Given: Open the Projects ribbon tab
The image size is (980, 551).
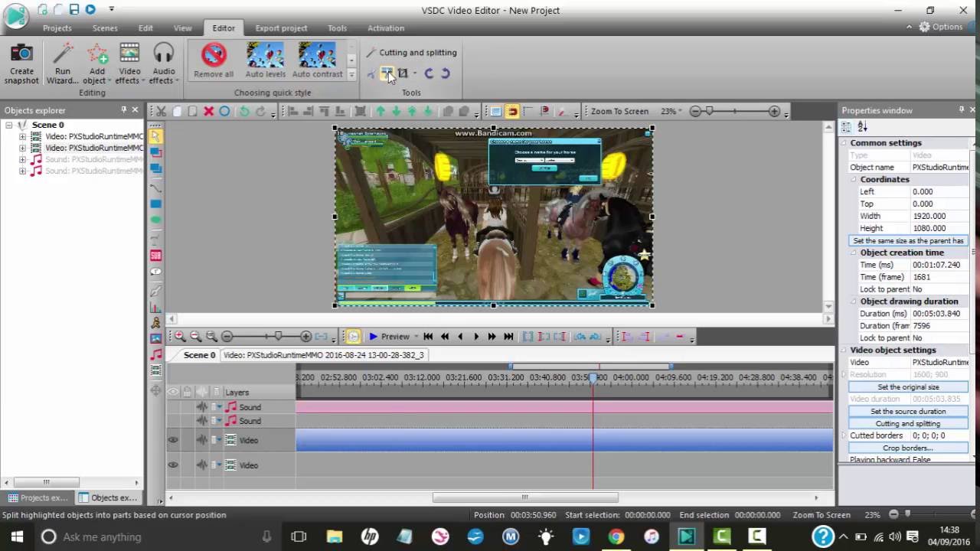Looking at the screenshot, I should 57,28.
